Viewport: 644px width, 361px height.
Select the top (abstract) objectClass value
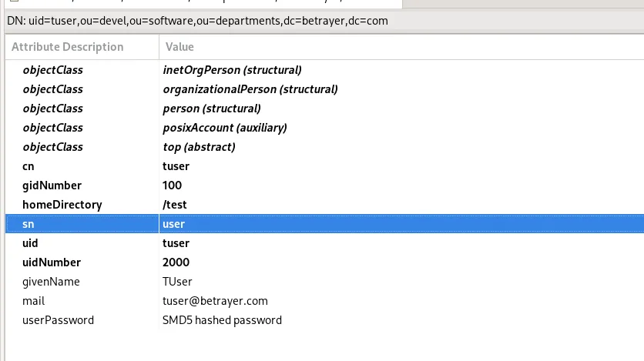click(x=199, y=147)
